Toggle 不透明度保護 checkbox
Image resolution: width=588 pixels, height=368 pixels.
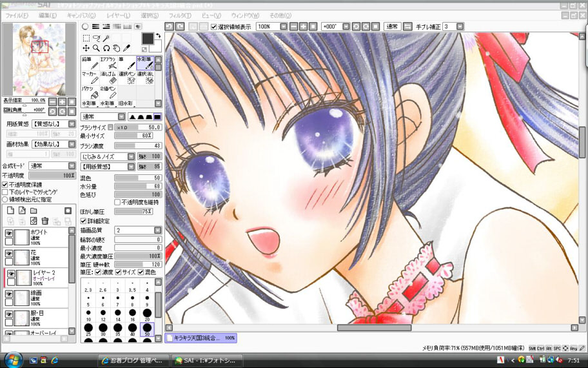(5, 185)
